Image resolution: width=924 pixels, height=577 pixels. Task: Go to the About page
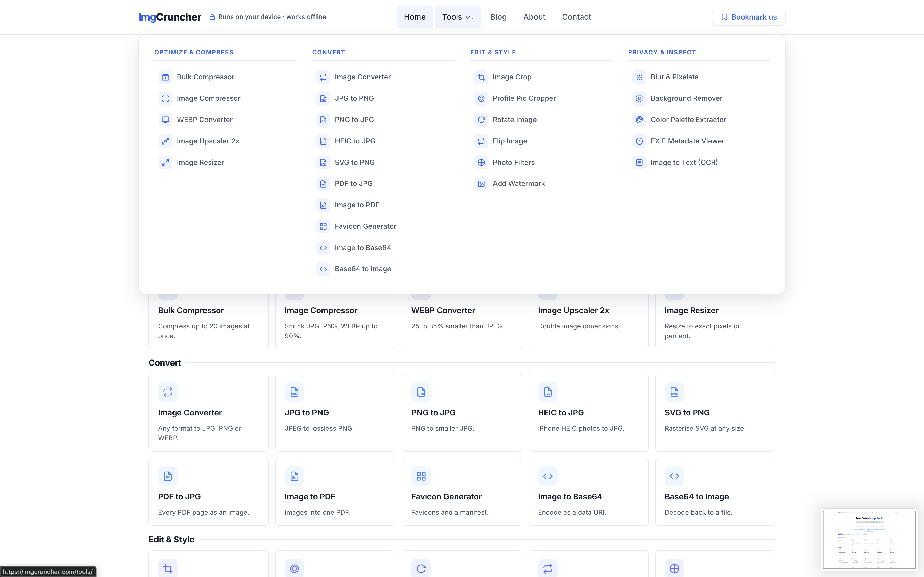(534, 17)
